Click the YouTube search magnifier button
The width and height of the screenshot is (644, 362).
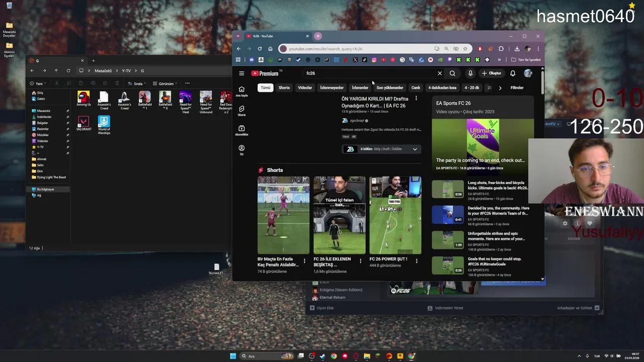[452, 73]
